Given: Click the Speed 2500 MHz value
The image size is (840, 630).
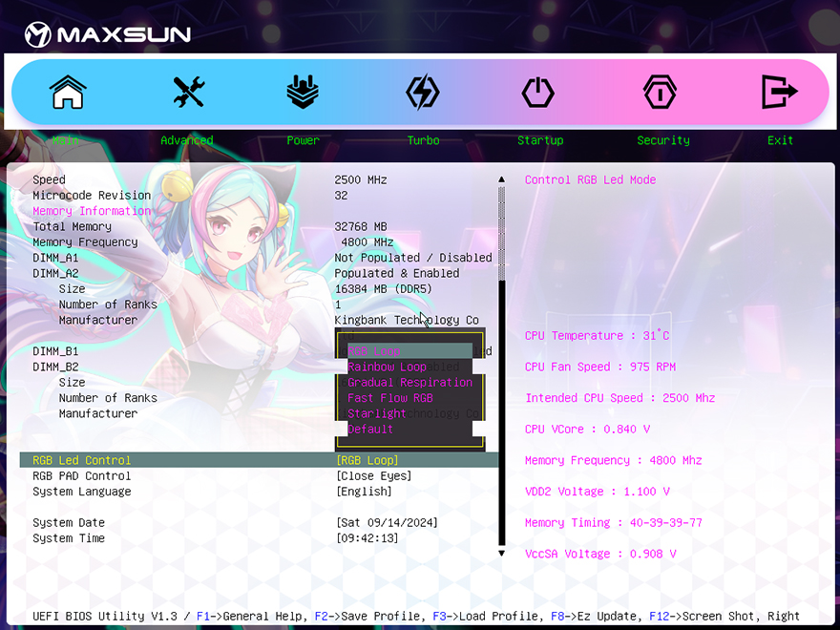Looking at the screenshot, I should [x=361, y=179].
